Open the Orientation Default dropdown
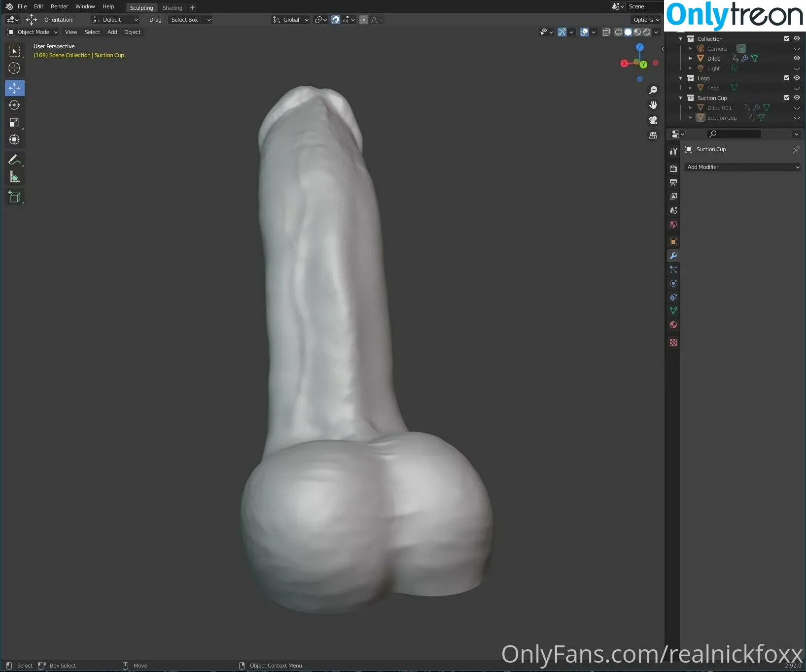Viewport: 806px width, 672px height. tap(115, 20)
